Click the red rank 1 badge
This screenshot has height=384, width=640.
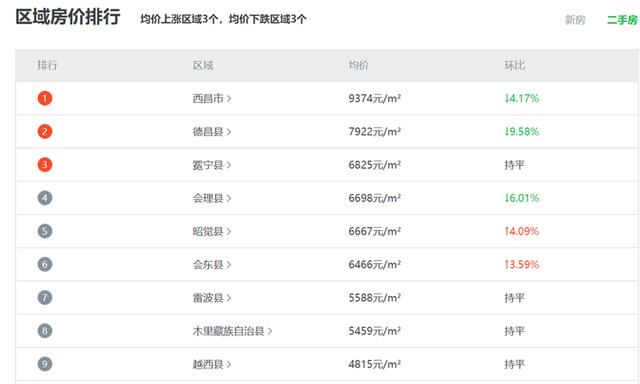point(45,98)
